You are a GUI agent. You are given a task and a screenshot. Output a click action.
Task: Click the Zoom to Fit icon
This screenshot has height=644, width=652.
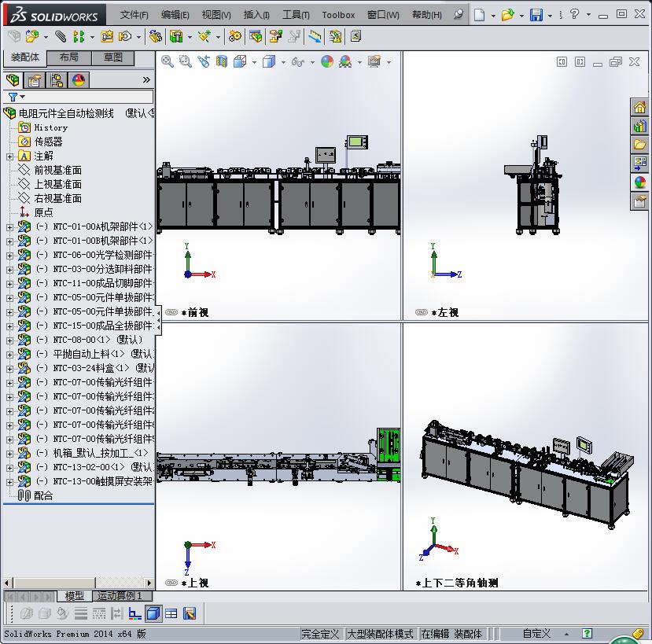coord(168,62)
